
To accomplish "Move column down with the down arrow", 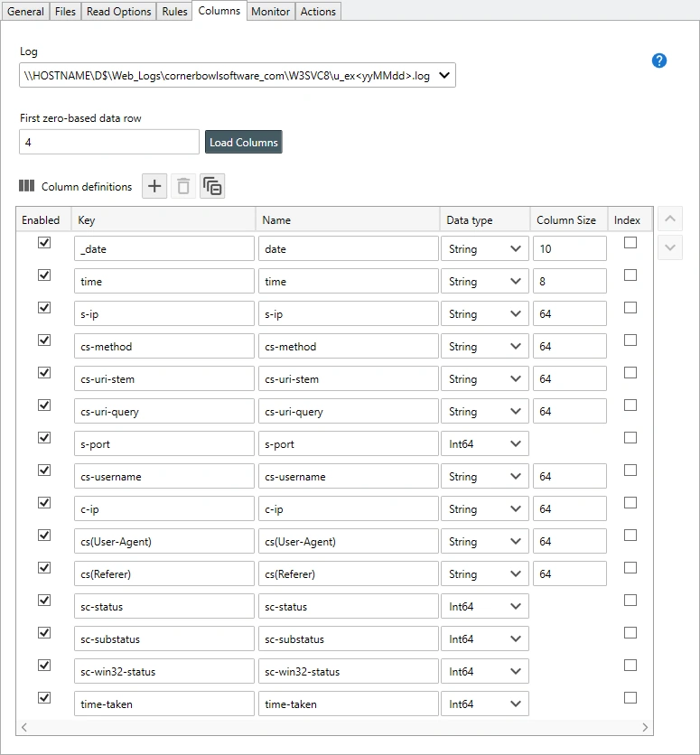I will (x=670, y=247).
